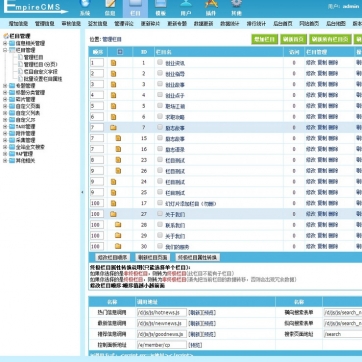Click the expand-all plus icon in table header

pyautogui.click(x=120, y=52)
